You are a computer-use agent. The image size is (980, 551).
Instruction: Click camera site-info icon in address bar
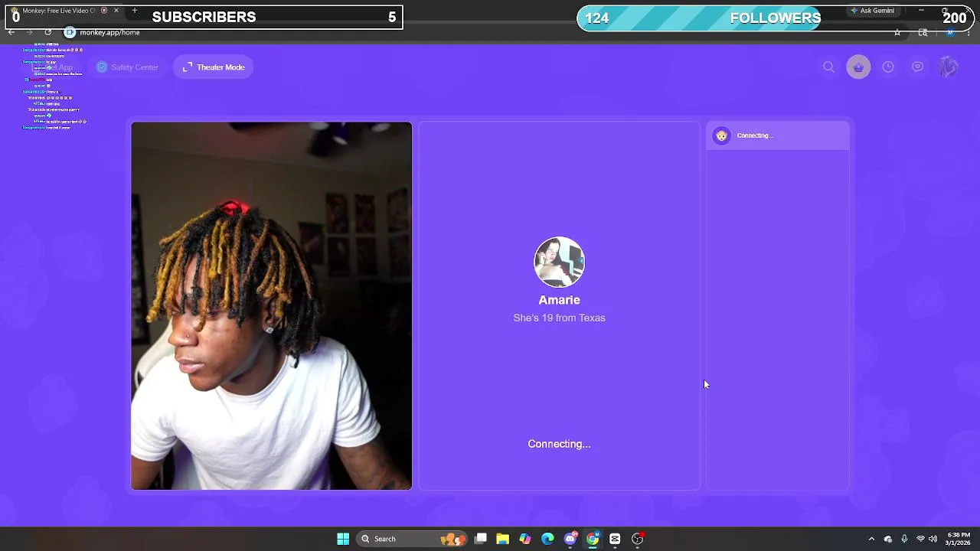pos(70,32)
